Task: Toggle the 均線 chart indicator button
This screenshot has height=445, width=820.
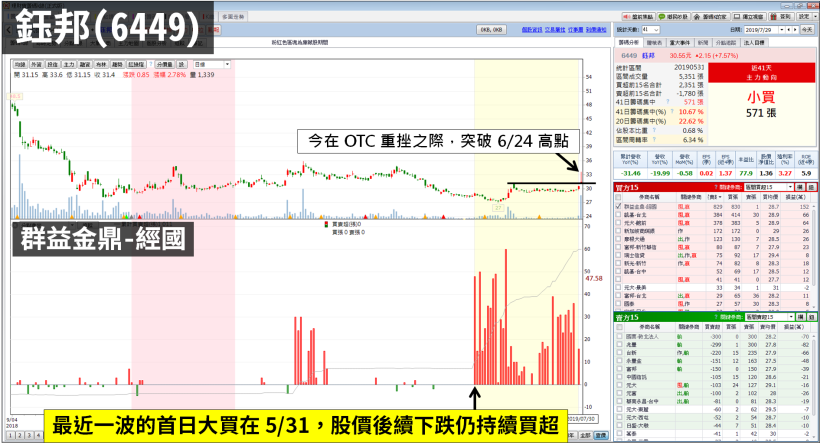Action: coord(20,64)
